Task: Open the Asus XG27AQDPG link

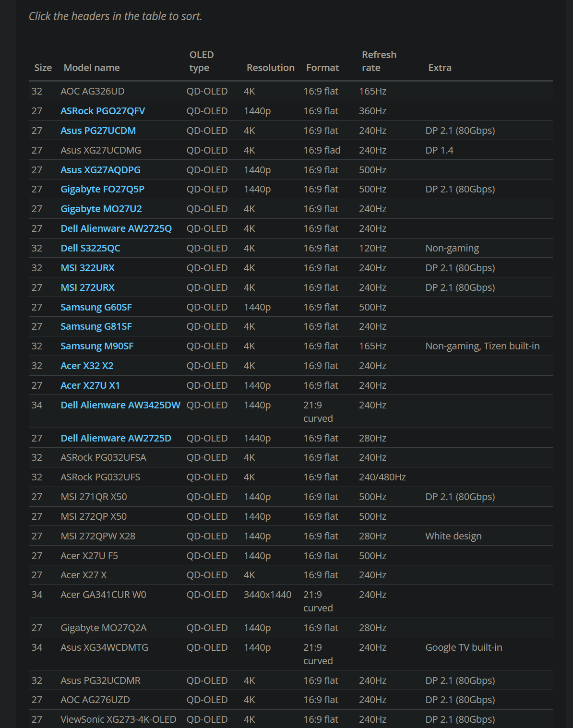Action: pos(100,170)
